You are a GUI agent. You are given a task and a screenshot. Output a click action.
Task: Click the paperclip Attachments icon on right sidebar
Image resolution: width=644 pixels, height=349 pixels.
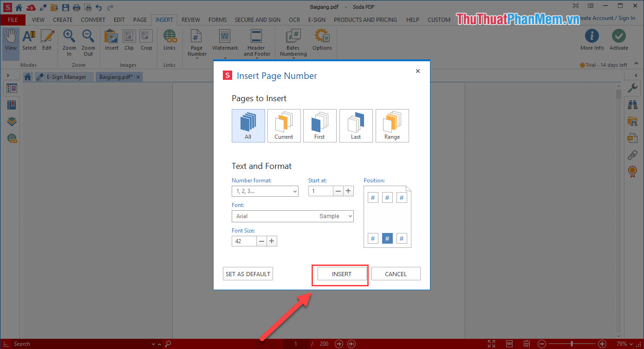[632, 155]
